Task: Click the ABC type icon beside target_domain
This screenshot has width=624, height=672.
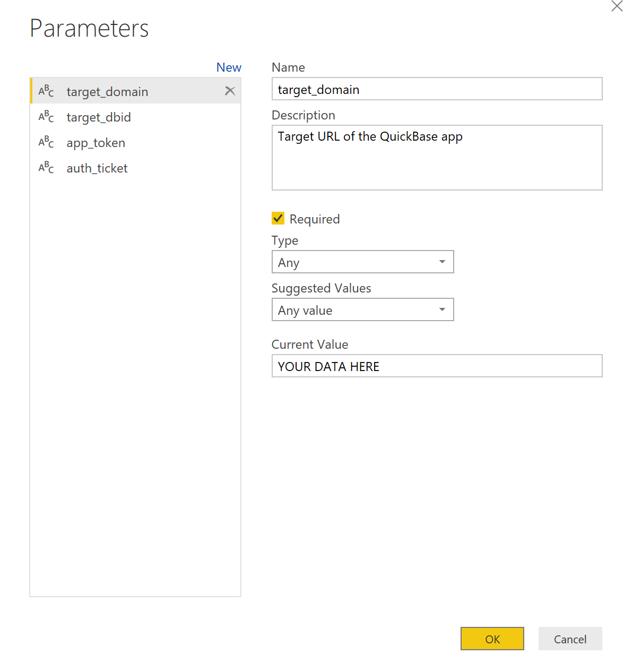Action: (x=46, y=91)
